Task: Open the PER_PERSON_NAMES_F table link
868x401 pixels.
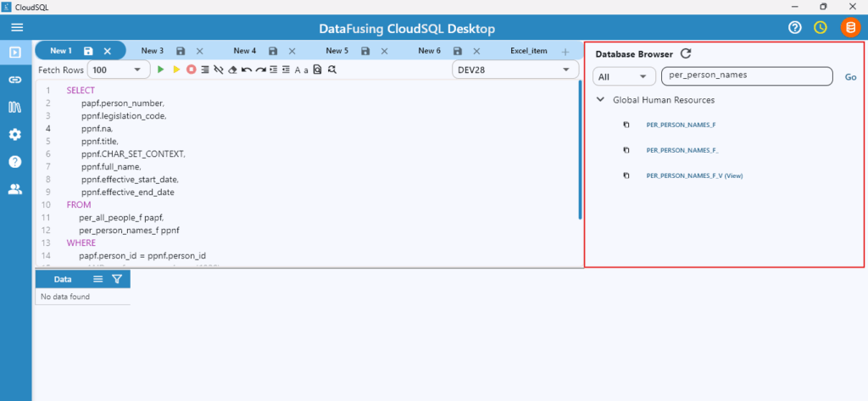Action: coord(681,125)
